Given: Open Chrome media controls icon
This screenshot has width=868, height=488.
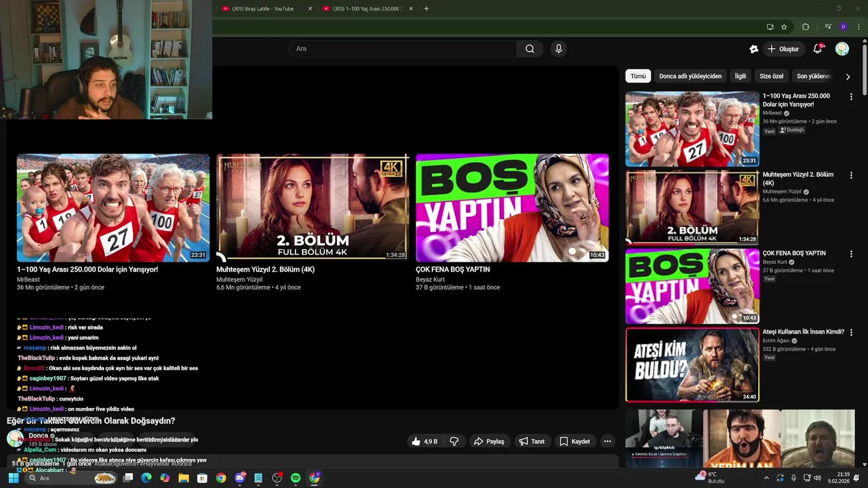Looking at the screenshot, I should click(x=828, y=27).
